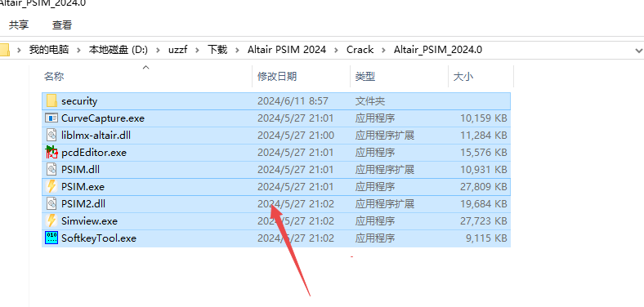Expand chevron after Altair PSIM 2024 breadcrumb

(x=336, y=50)
